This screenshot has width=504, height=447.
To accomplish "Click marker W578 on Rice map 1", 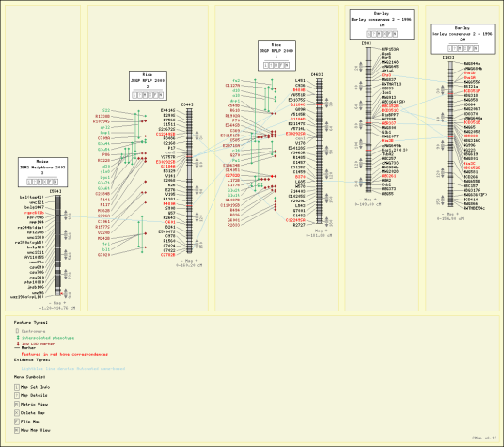I will 300,186.
